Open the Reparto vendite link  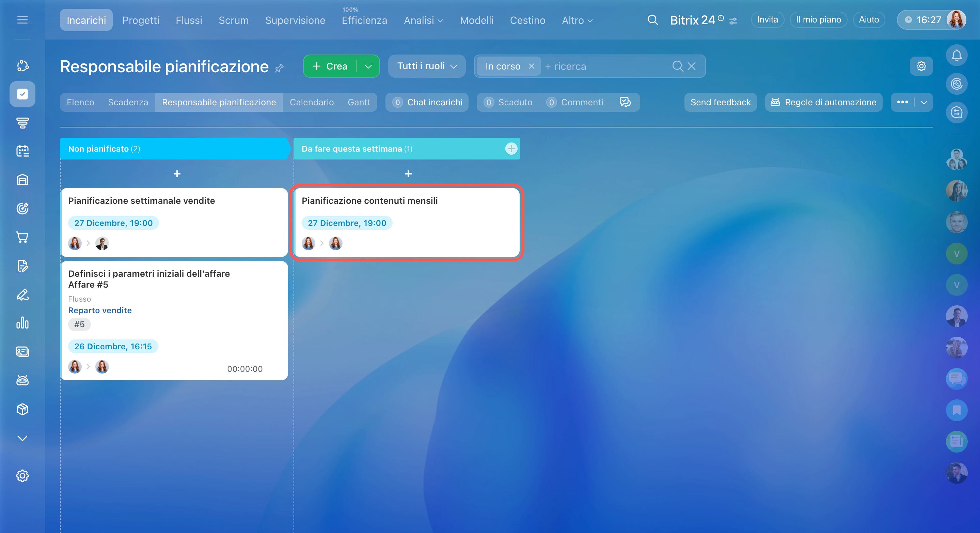click(x=100, y=310)
